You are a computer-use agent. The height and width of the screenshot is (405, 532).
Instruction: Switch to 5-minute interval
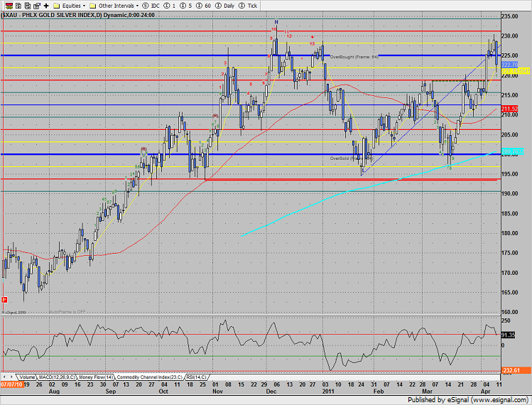[185, 6]
